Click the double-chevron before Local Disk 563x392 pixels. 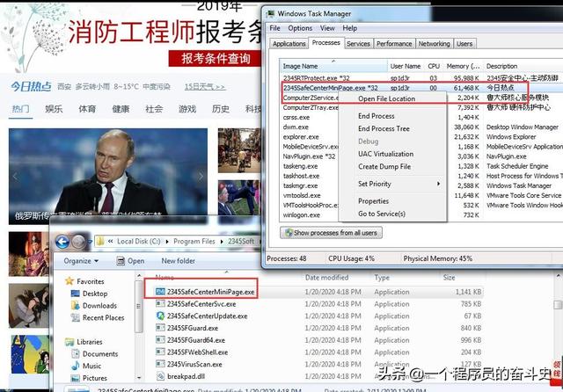click(x=110, y=242)
